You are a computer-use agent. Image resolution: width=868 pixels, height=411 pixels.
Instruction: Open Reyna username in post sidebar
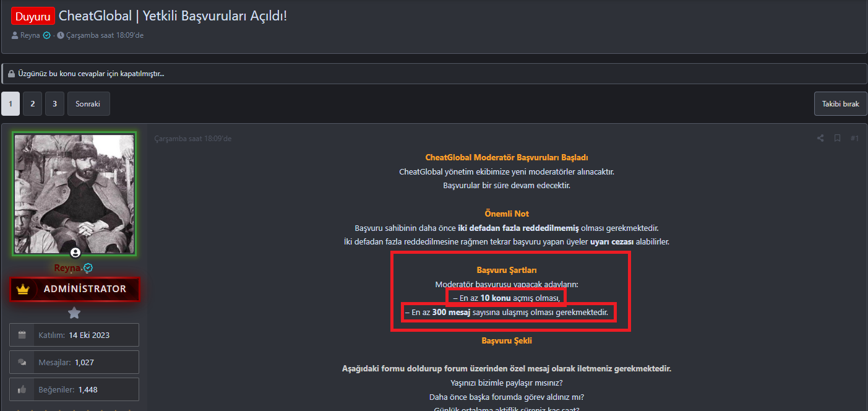67,268
